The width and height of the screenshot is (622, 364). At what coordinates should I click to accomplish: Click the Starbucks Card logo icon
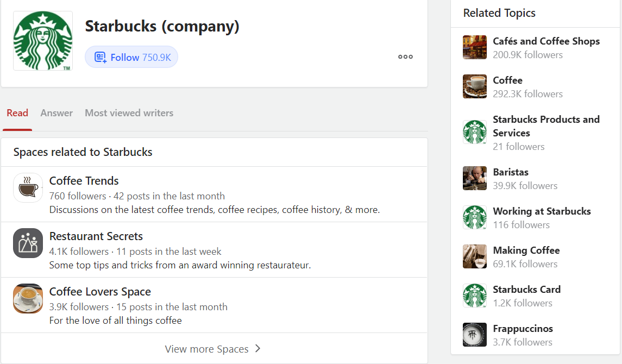pos(474,296)
